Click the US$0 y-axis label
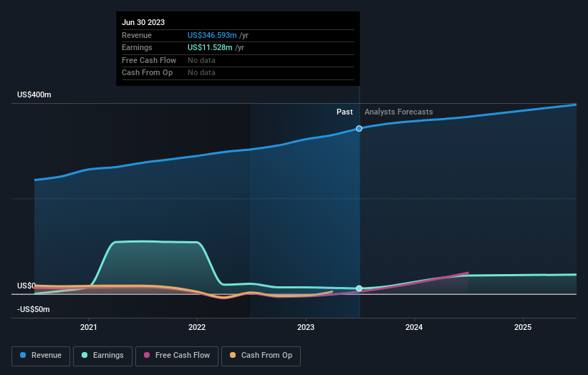588x375 pixels. click(x=26, y=286)
